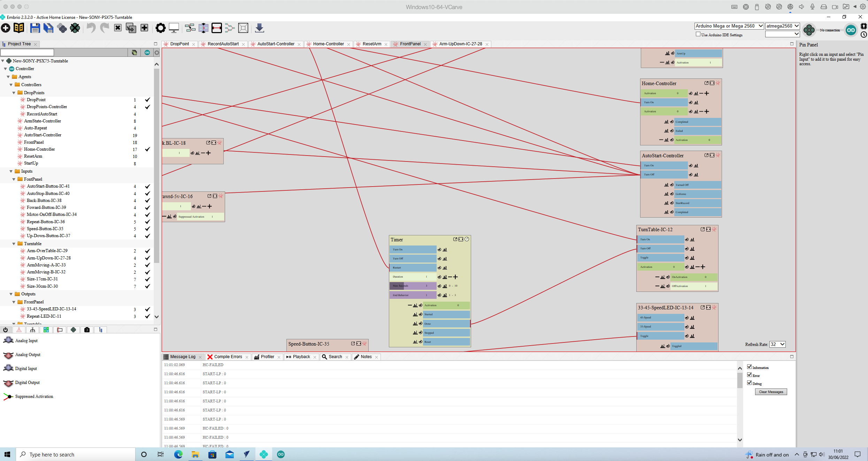Click the duplicate windows toolbar icon
Image resolution: width=868 pixels, height=461 pixels.
[131, 28]
